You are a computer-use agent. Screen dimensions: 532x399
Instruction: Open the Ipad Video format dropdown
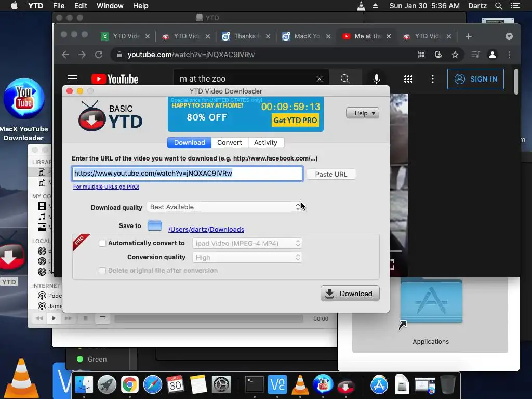pyautogui.click(x=247, y=243)
